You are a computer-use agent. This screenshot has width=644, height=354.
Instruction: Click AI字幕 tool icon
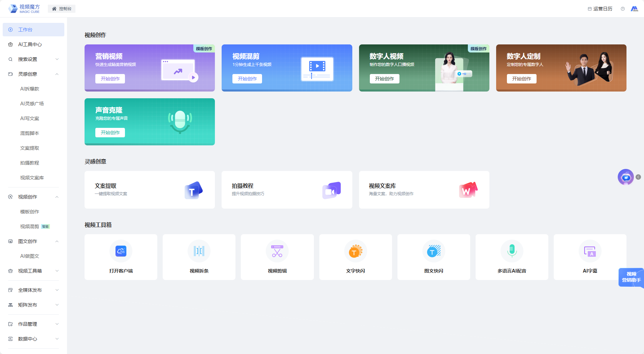coord(590,251)
